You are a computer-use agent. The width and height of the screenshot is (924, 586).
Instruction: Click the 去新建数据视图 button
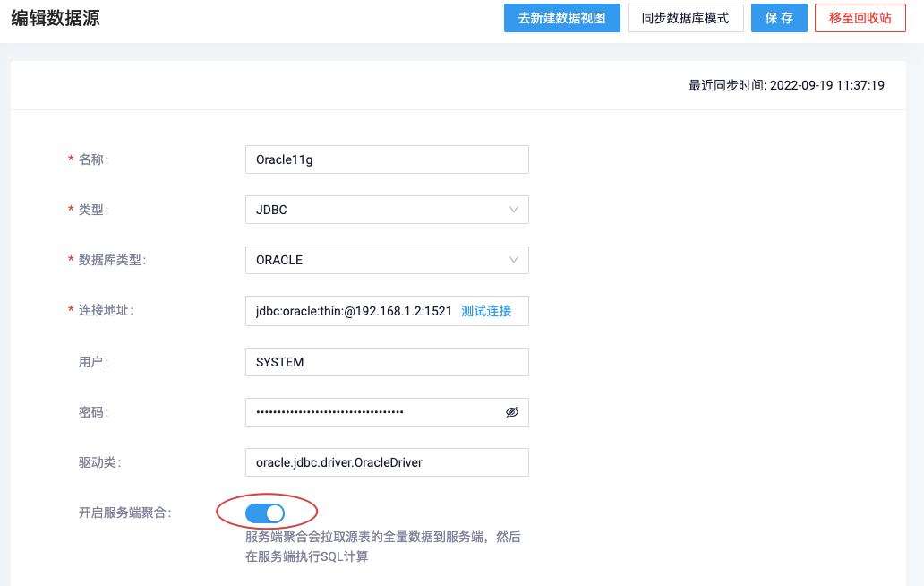point(561,18)
